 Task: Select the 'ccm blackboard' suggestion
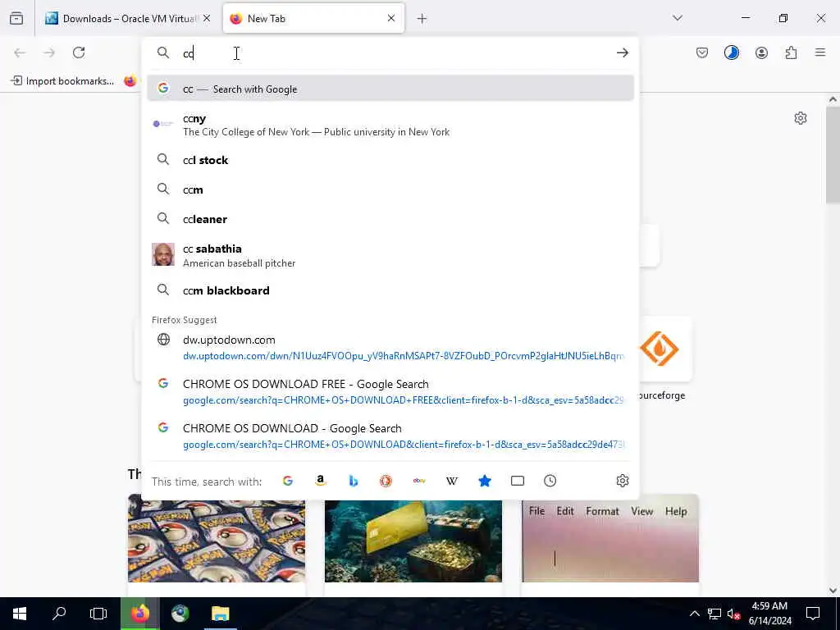tap(390, 290)
